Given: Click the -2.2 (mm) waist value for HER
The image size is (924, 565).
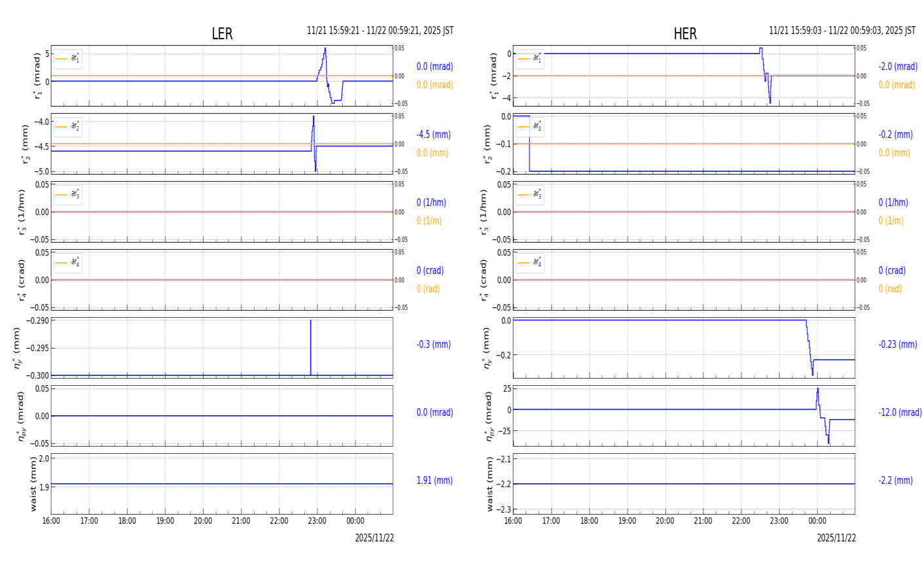Looking at the screenshot, I should [x=895, y=481].
